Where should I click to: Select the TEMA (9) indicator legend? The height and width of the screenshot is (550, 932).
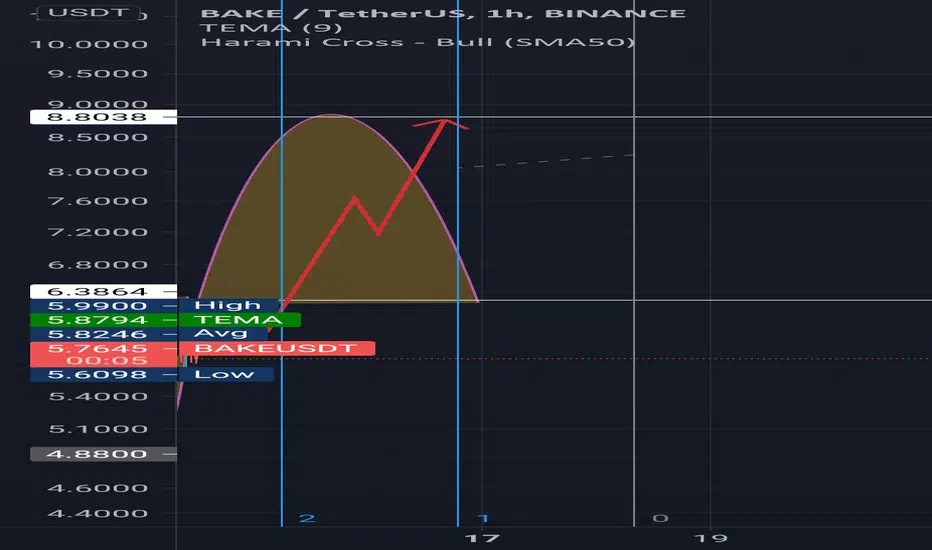point(271,28)
